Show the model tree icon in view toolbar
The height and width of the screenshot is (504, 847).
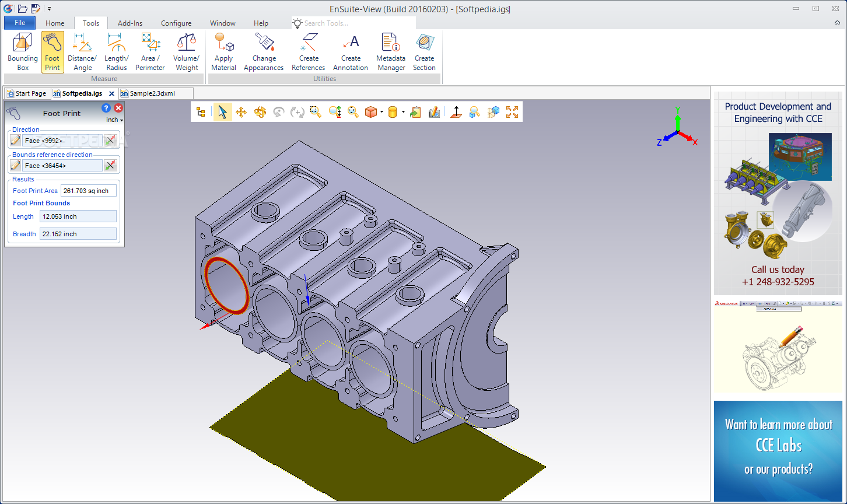[x=201, y=112]
